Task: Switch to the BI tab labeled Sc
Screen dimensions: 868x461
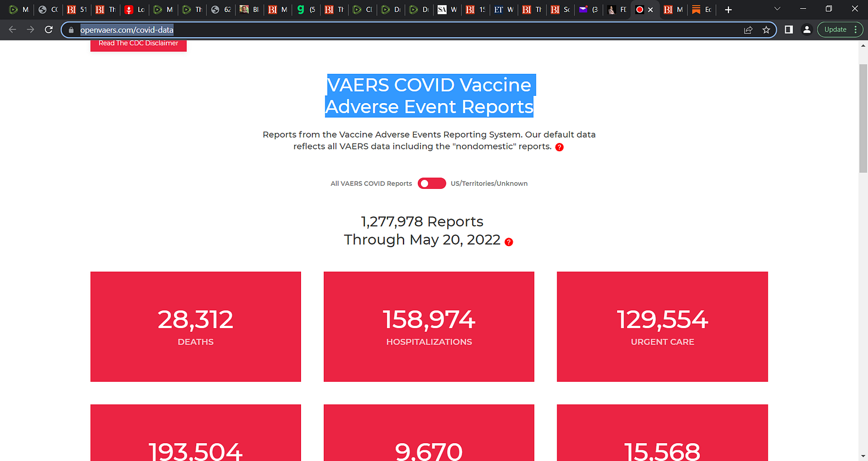Action: tap(562, 10)
